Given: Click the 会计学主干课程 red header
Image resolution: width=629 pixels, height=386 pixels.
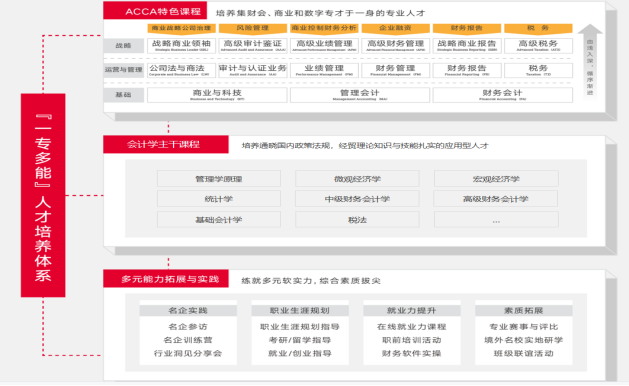Looking at the screenshot, I should [x=166, y=144].
